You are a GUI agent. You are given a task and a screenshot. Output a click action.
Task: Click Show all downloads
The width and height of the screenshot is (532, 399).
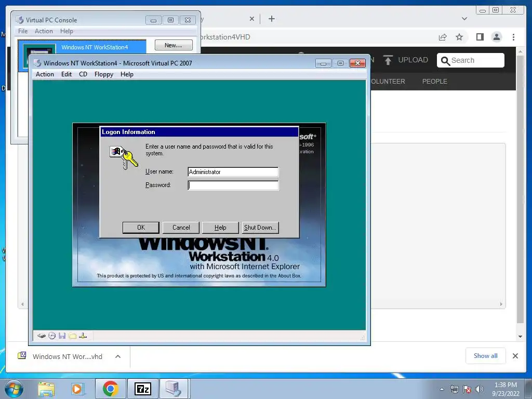coord(486,355)
